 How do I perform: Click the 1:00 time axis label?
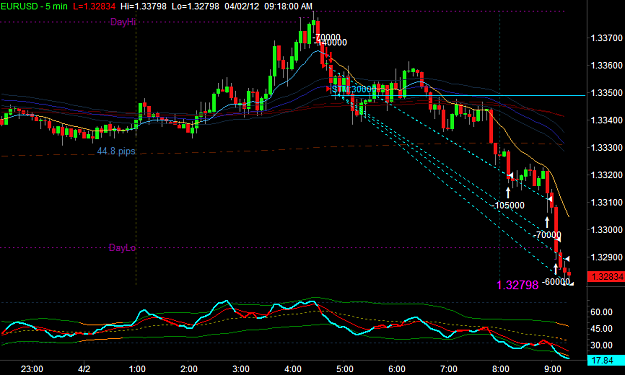137,369
